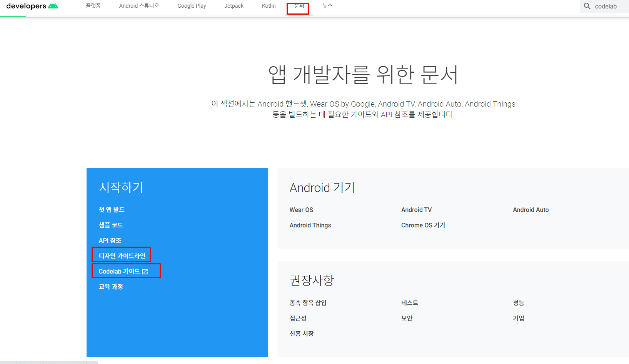Screen dimensions: 629x364
Task: Open the Android TV link
Action: pos(416,210)
